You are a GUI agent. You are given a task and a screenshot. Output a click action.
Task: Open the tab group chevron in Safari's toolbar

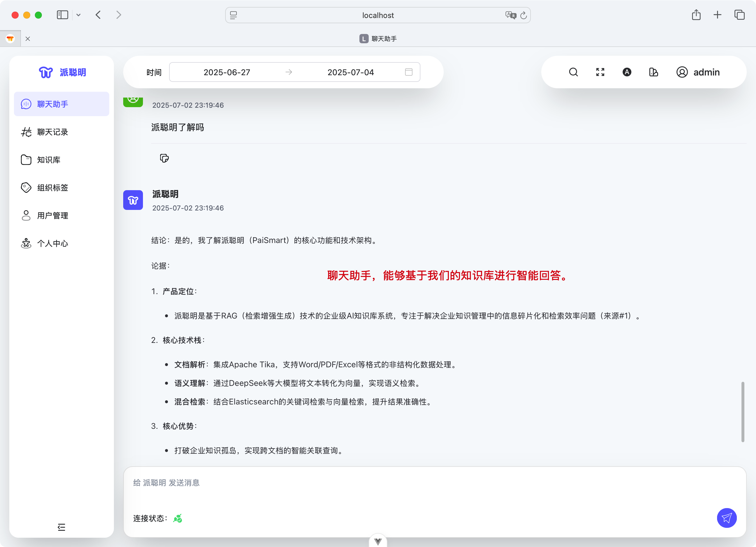(79, 15)
